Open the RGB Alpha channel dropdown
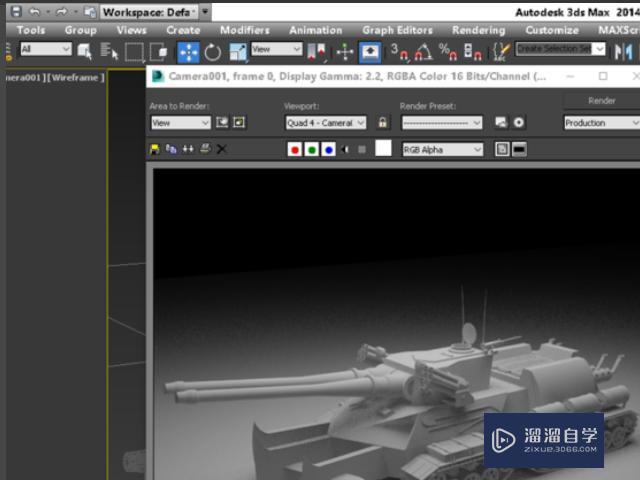Image resolution: width=640 pixels, height=480 pixels. point(442,149)
